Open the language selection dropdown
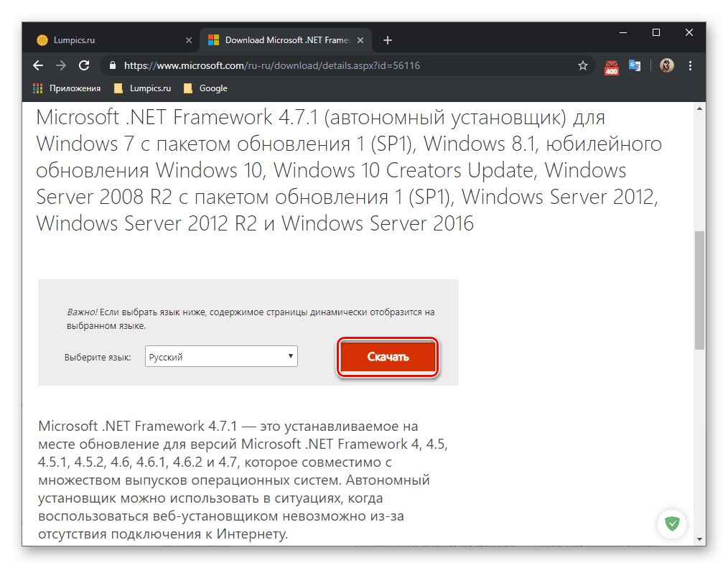Viewport: 728px width, 568px height. tap(290, 356)
